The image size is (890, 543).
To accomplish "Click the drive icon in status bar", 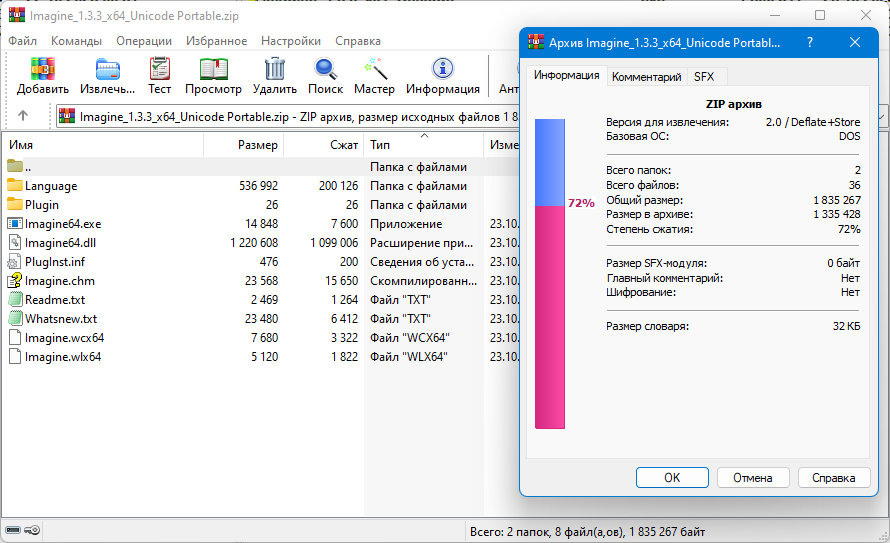I will pos(13,530).
